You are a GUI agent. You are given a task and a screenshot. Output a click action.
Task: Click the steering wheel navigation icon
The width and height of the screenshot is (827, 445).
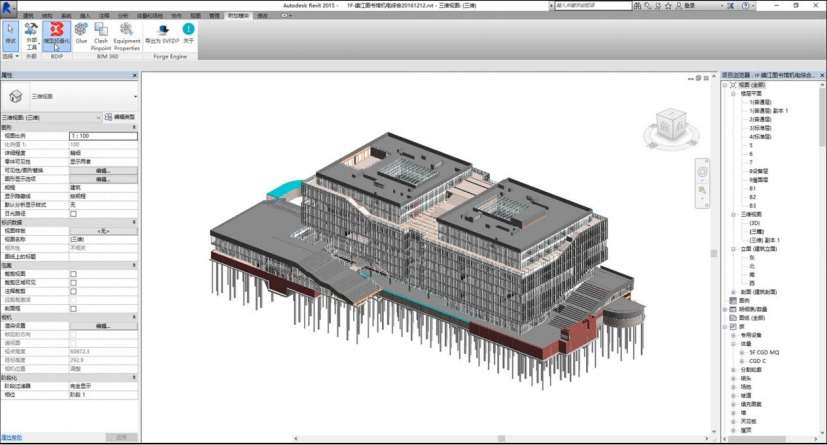[x=703, y=172]
